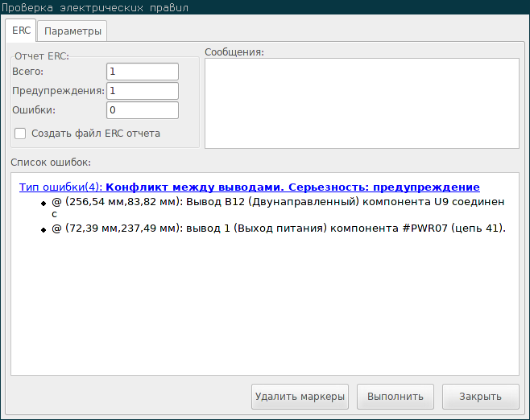The image size is (530, 420).
Task: Select the U9 pin B12 error entry
Action: (x=277, y=202)
